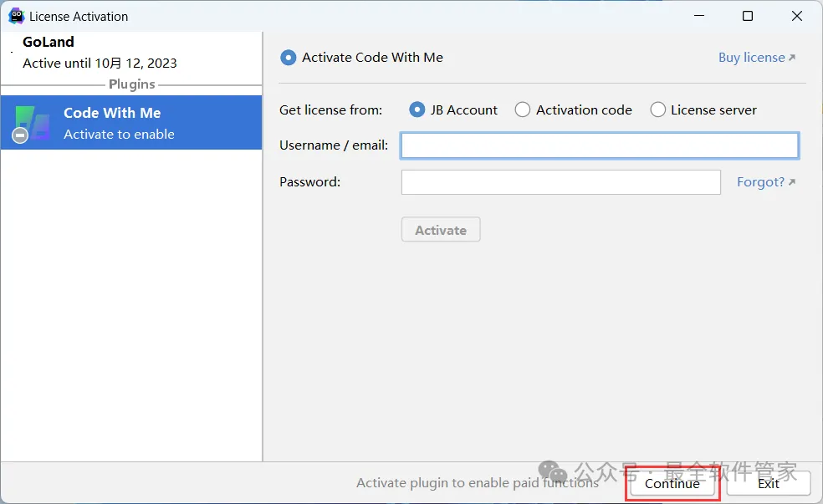Click 'Activate plugin to enable paid functions' text
This screenshot has height=504, width=823.
coord(477,483)
